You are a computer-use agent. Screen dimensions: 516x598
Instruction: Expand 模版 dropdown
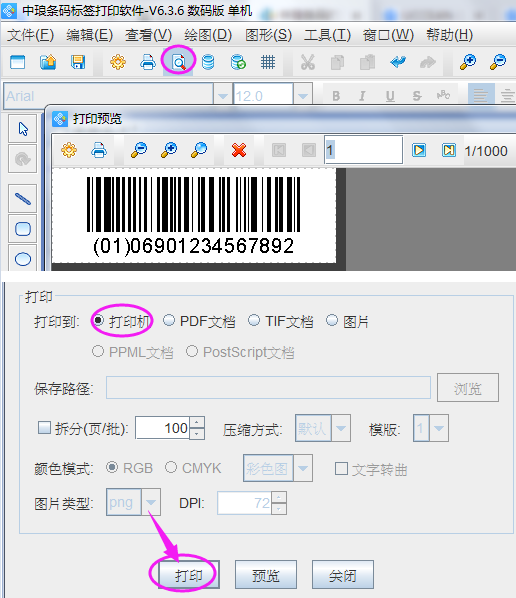coord(439,428)
